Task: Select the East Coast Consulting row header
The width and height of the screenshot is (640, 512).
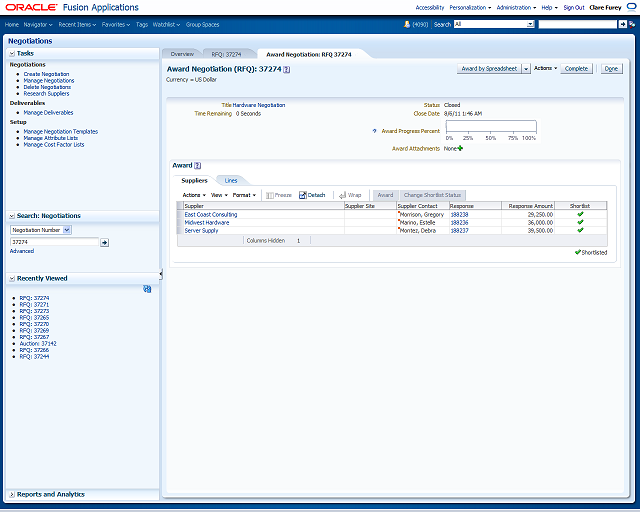Action: pos(180,214)
